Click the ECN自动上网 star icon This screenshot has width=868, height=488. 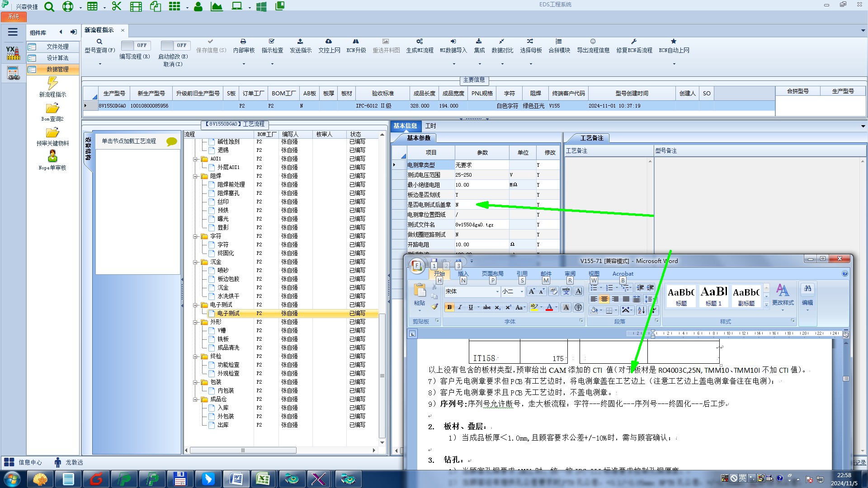[674, 41]
